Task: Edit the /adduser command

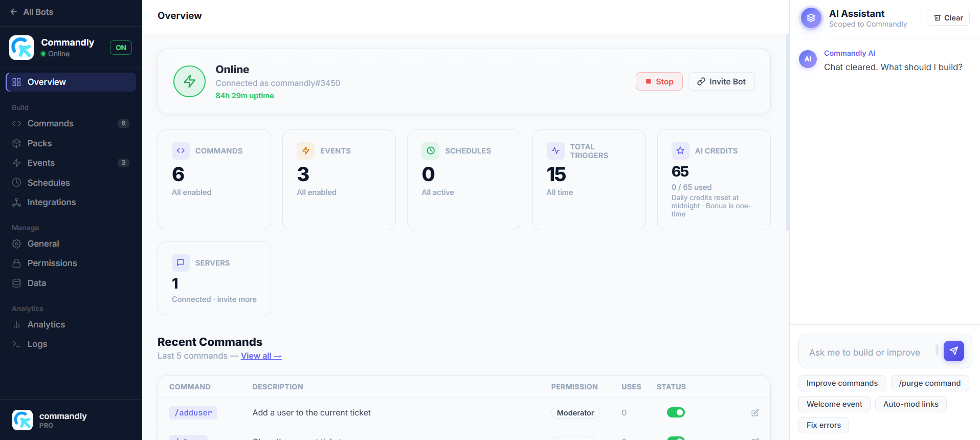Action: point(755,412)
